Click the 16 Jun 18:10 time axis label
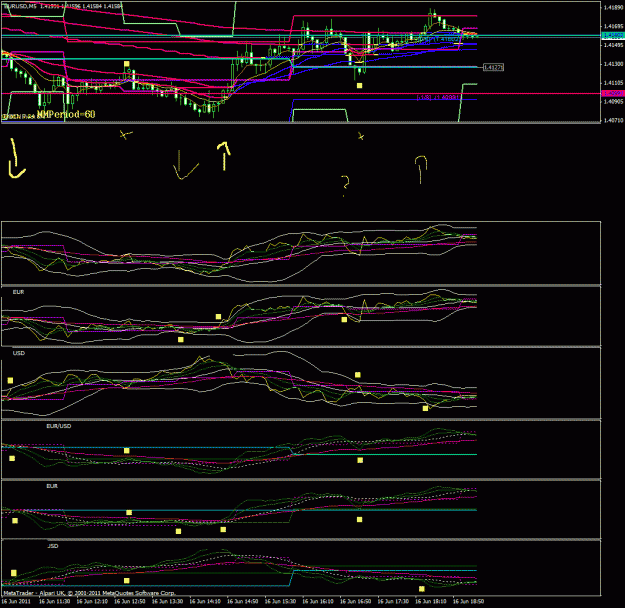 (430, 601)
